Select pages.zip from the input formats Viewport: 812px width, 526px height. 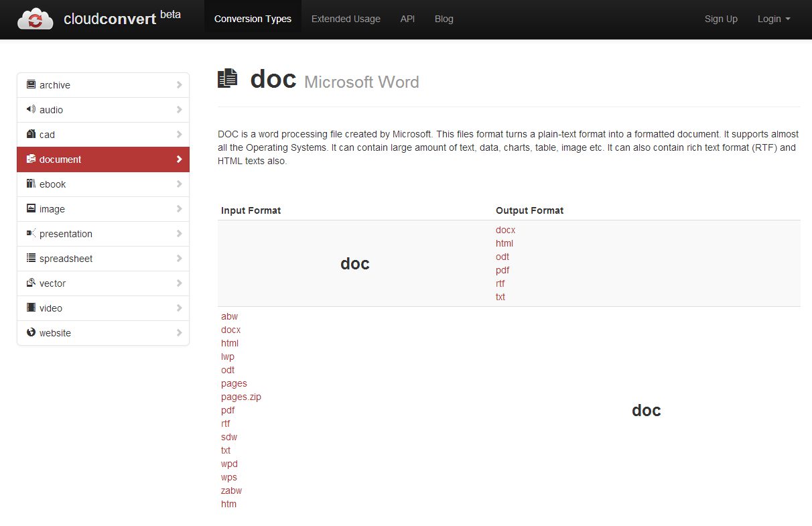point(241,397)
